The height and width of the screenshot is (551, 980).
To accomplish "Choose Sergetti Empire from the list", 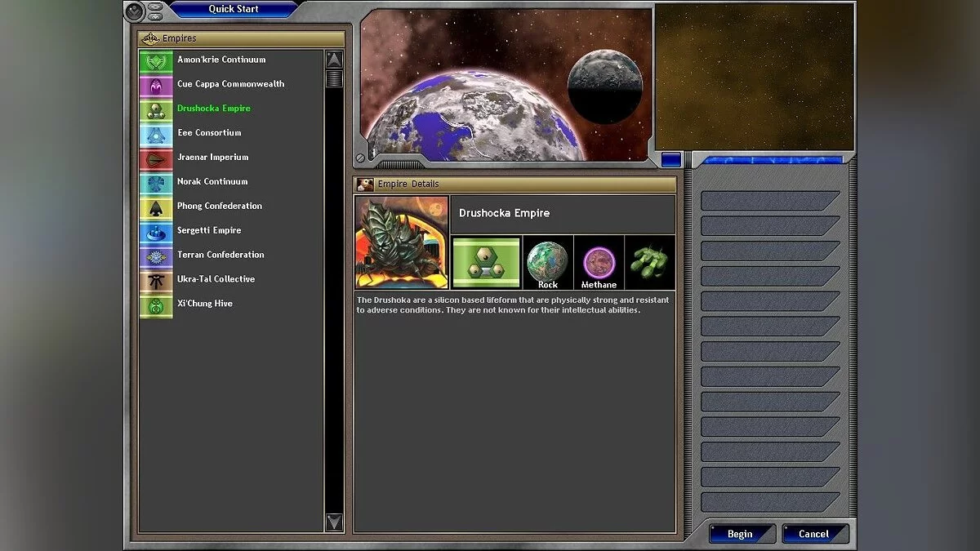I will click(x=209, y=231).
